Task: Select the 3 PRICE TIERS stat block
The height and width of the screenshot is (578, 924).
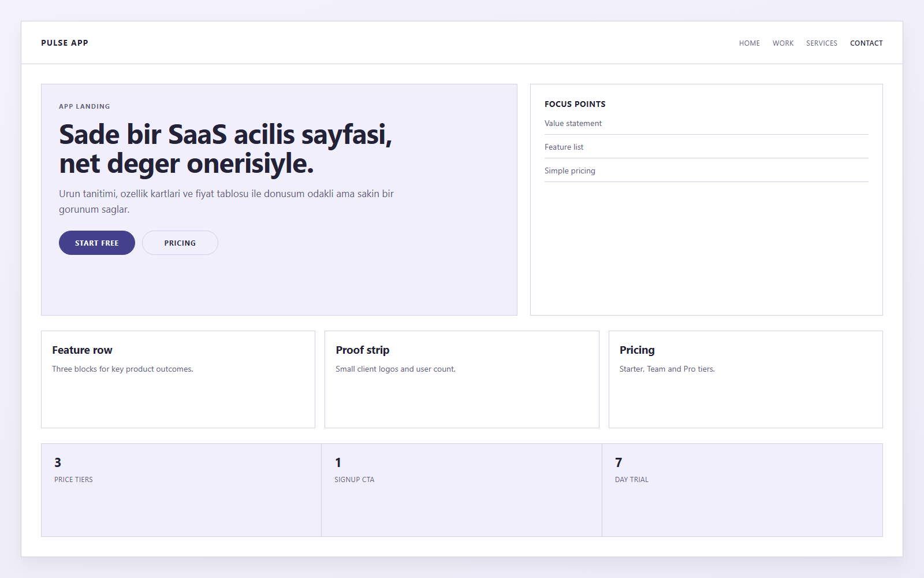Action: tap(73, 469)
